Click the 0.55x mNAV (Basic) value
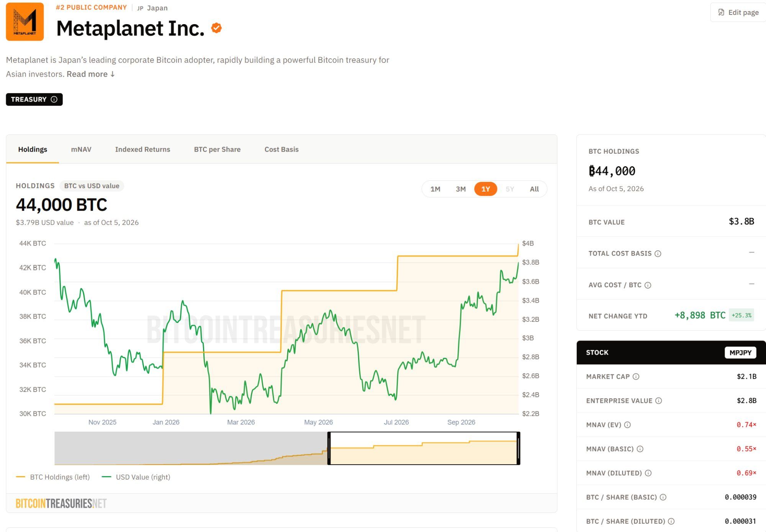The width and height of the screenshot is (766, 532). [746, 449]
